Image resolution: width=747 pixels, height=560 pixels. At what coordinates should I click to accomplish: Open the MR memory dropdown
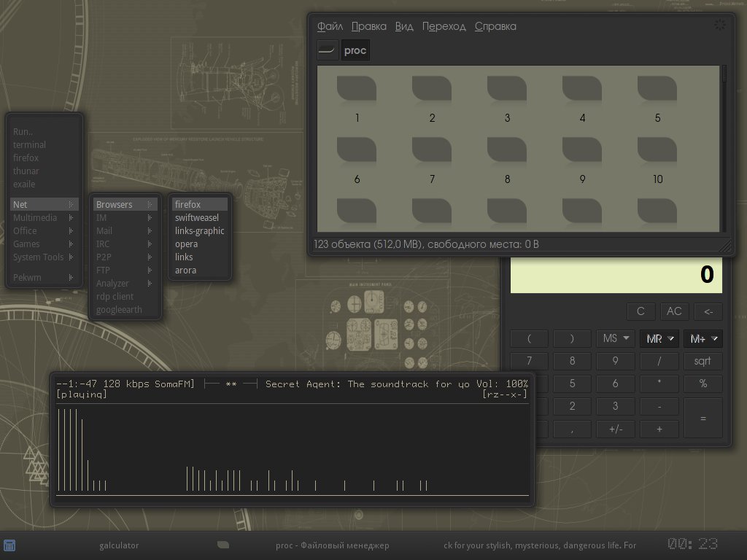pyautogui.click(x=659, y=338)
